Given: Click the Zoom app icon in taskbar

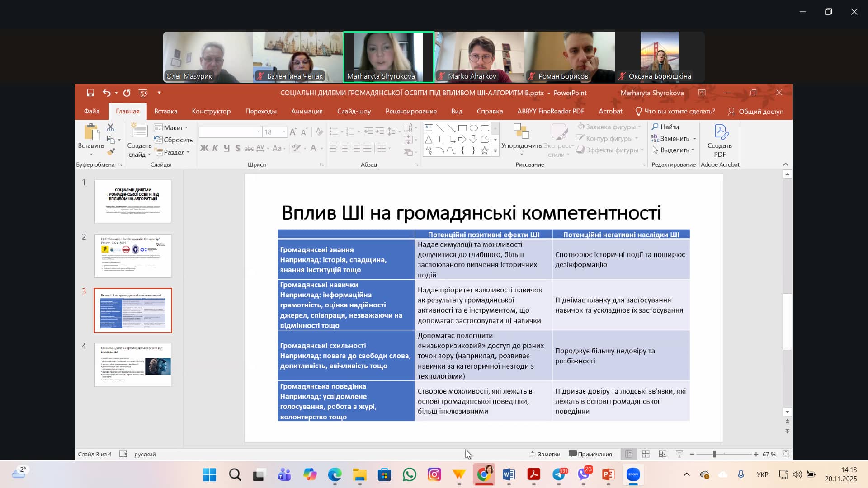Looking at the screenshot, I should (x=633, y=474).
